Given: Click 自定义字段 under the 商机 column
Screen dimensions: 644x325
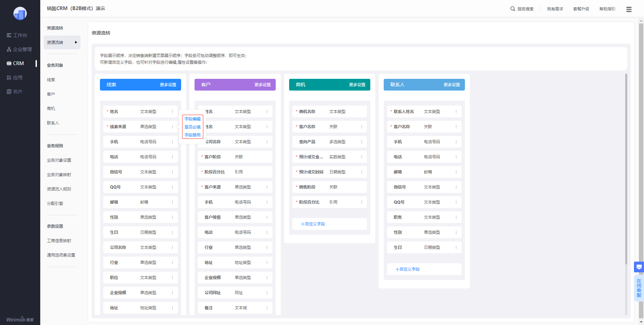Looking at the screenshot, I should 313,224.
